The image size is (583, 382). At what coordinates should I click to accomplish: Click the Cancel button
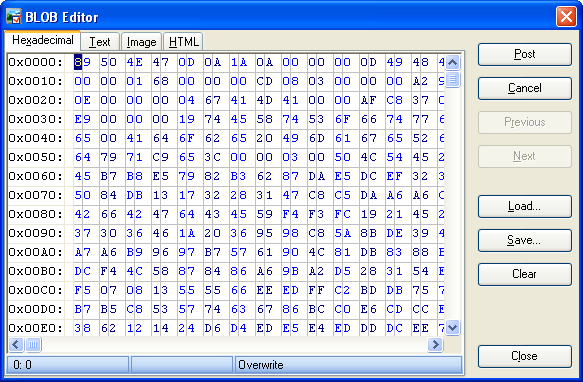coord(525,88)
